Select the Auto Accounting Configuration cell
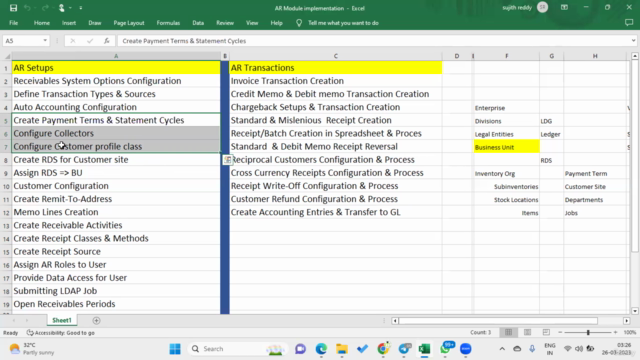This screenshot has height=360, width=640. 116,107
